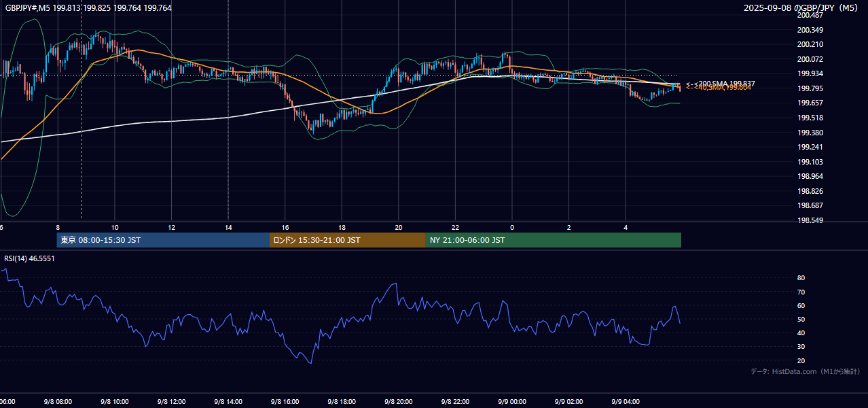
Task: Click price axis label 199.934
Action: 810,73
